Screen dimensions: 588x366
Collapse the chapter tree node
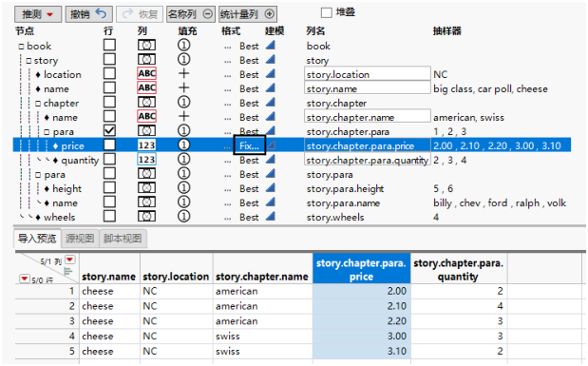[x=38, y=104]
